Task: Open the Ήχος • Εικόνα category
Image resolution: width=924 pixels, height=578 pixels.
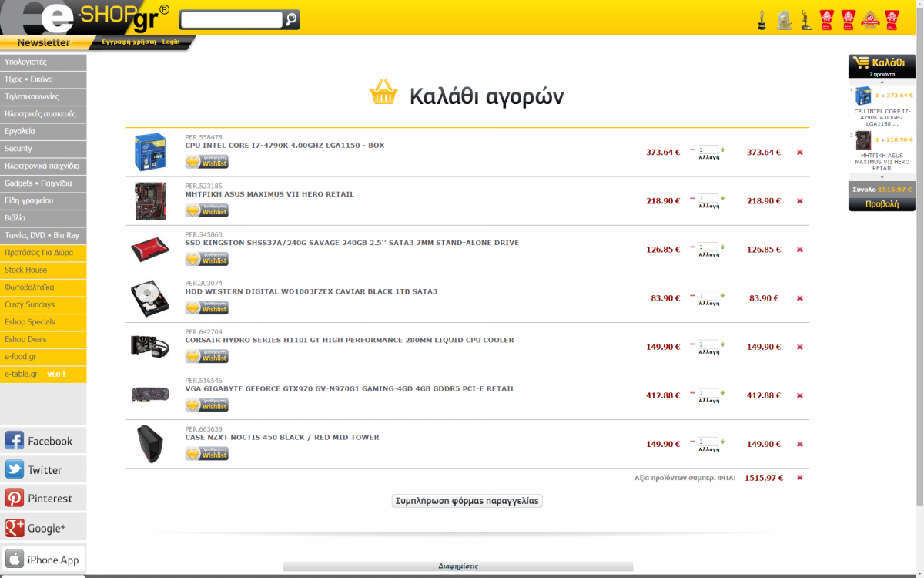Action: tap(43, 79)
